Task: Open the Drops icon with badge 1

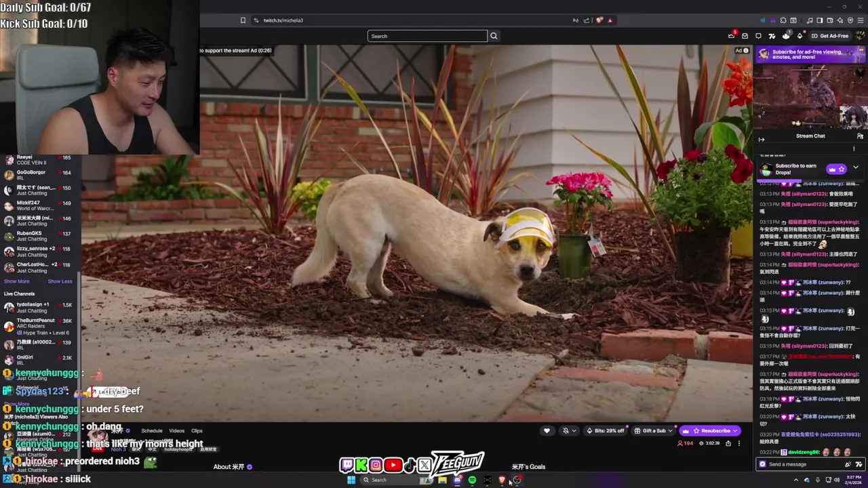Action: 786,35
